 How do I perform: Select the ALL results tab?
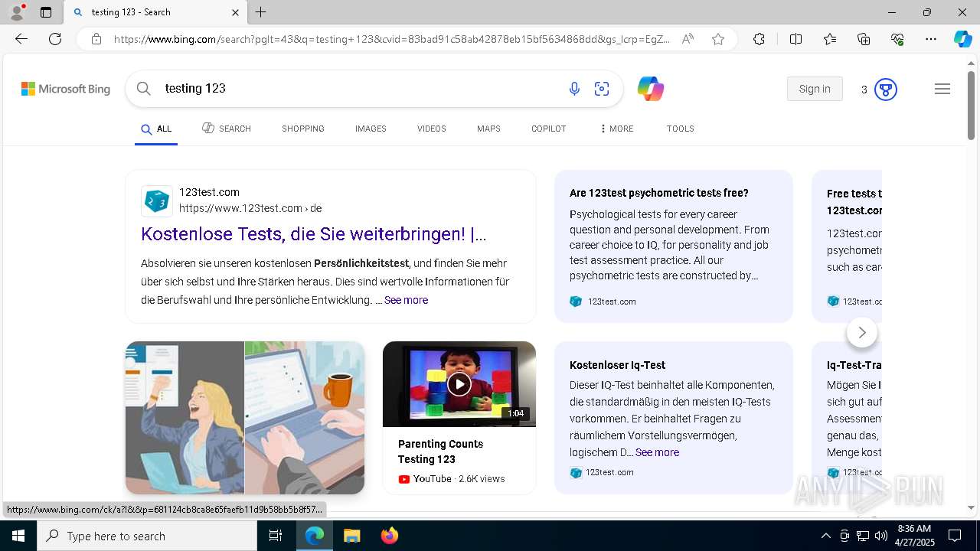click(156, 129)
